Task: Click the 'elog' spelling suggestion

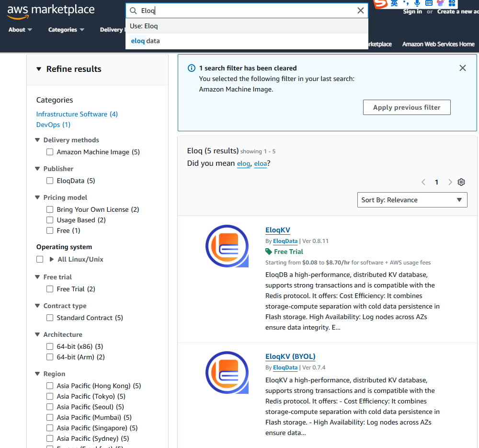Action: tap(243, 163)
